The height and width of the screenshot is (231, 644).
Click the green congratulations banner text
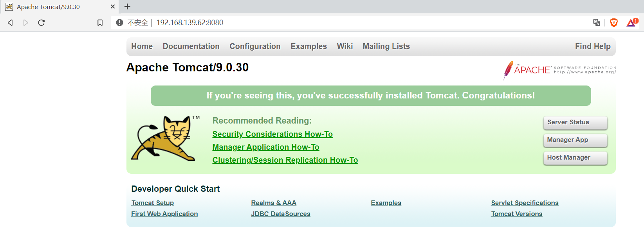click(371, 96)
